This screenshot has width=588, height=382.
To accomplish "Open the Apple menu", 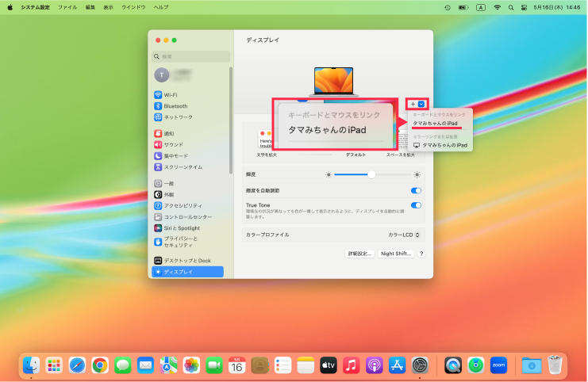I will pyautogui.click(x=10, y=7).
